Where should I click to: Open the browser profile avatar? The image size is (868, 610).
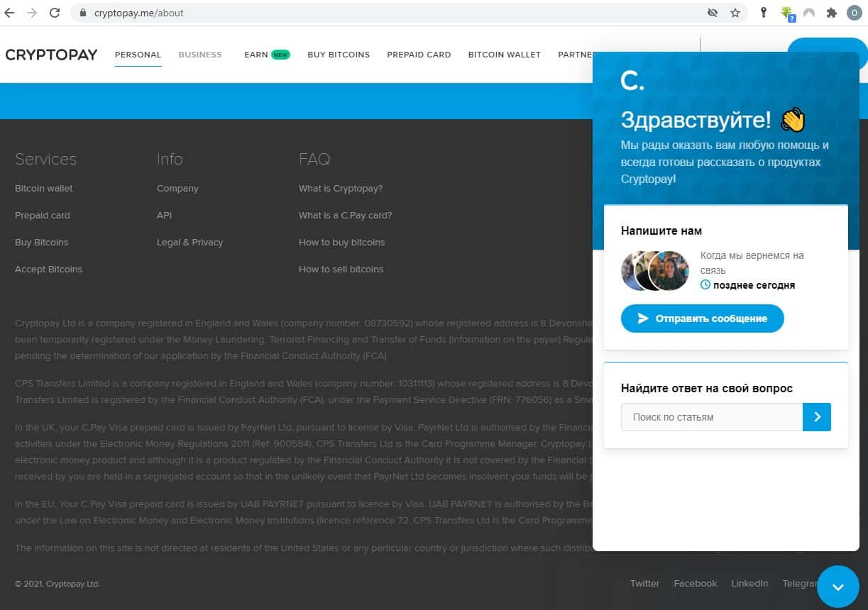pyautogui.click(x=855, y=13)
